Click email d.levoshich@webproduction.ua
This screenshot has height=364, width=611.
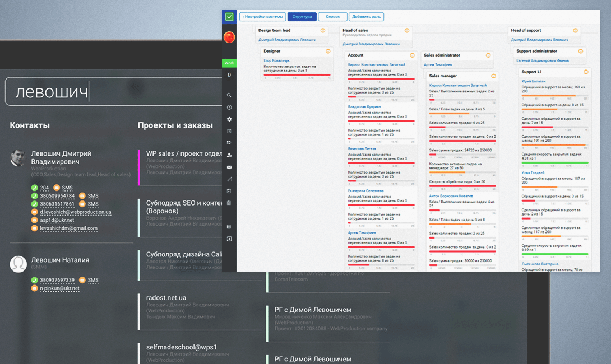tap(76, 212)
